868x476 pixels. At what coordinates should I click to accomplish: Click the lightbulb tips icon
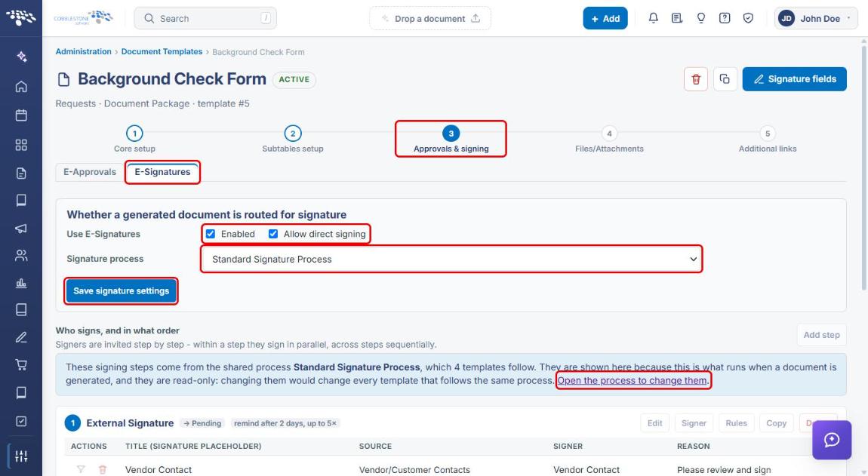(701, 18)
